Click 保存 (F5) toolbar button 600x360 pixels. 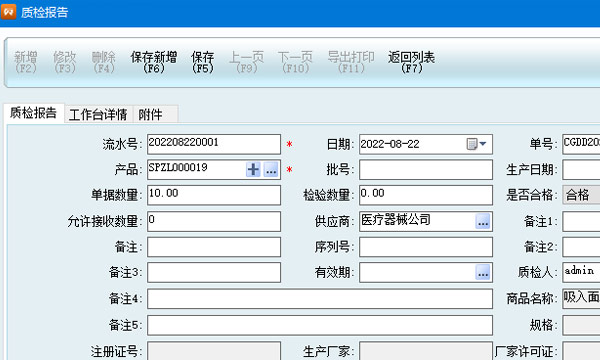(202, 62)
